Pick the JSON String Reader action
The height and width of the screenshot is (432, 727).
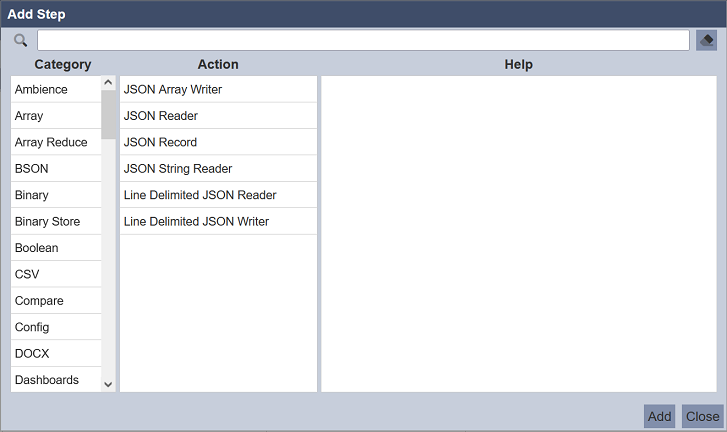[x=218, y=169]
